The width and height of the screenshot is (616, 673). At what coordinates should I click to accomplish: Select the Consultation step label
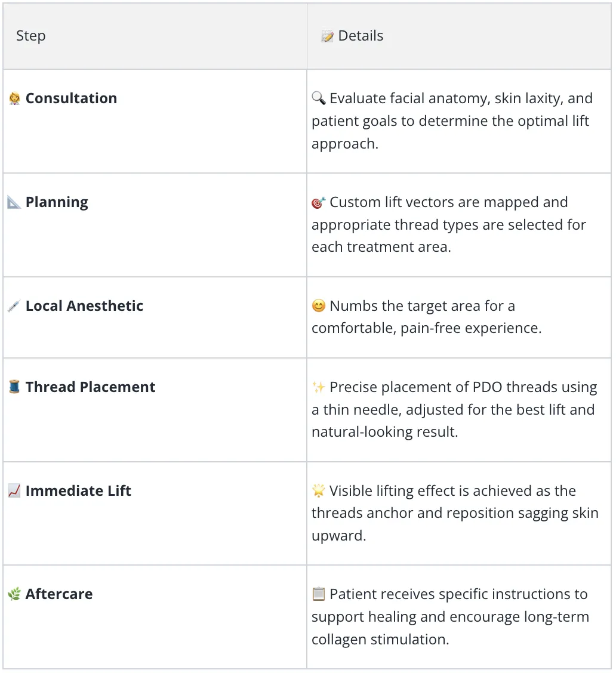click(71, 98)
